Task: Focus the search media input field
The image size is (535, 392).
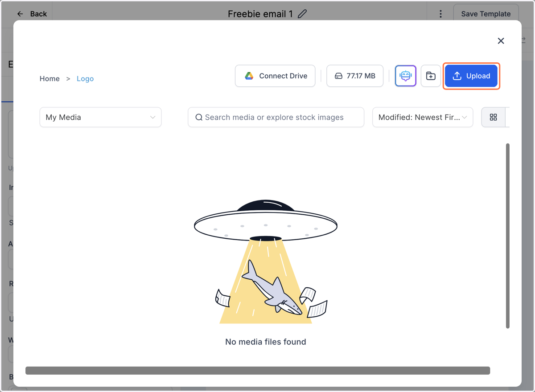Action: [276, 117]
